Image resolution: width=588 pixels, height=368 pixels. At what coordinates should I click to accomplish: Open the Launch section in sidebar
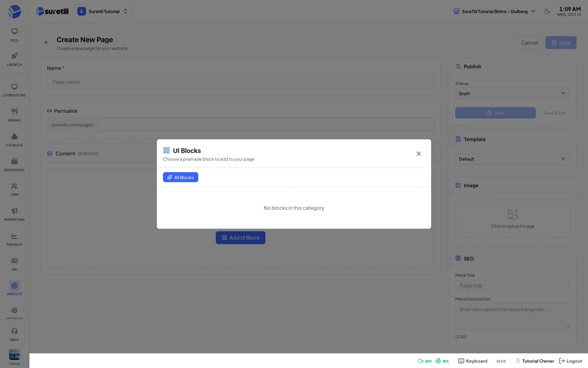(x=14, y=59)
